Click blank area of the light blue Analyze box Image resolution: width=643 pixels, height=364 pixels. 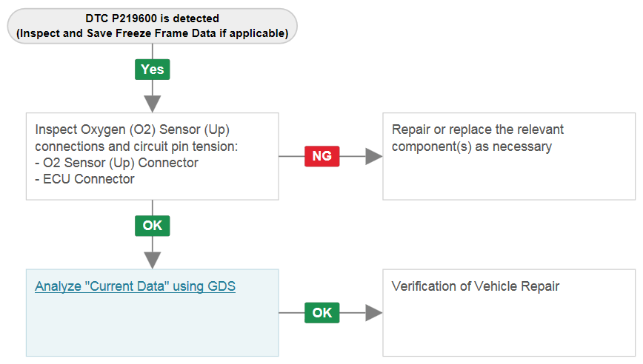pos(152,328)
